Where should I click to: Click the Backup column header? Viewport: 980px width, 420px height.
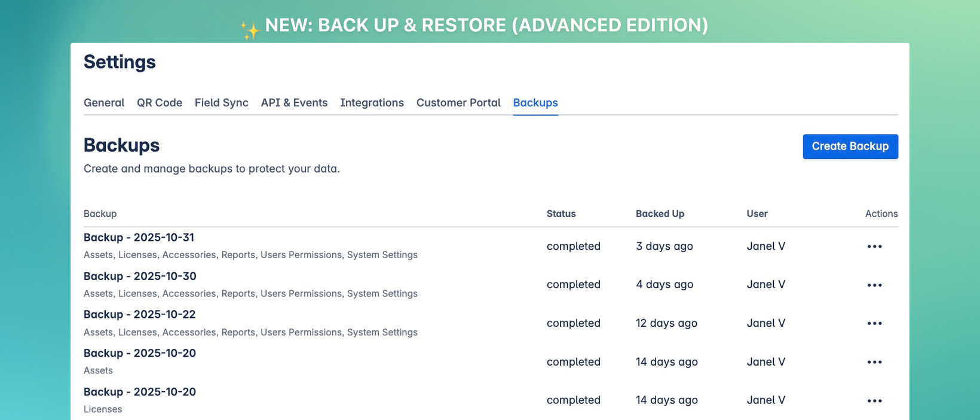[x=100, y=214]
